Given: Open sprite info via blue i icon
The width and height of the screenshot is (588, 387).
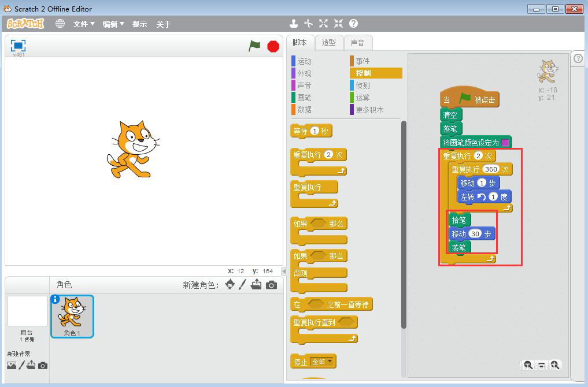Looking at the screenshot, I should coord(55,299).
